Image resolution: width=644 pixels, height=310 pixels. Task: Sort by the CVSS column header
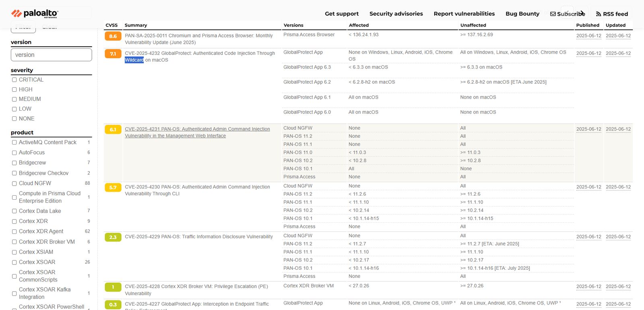click(x=111, y=25)
